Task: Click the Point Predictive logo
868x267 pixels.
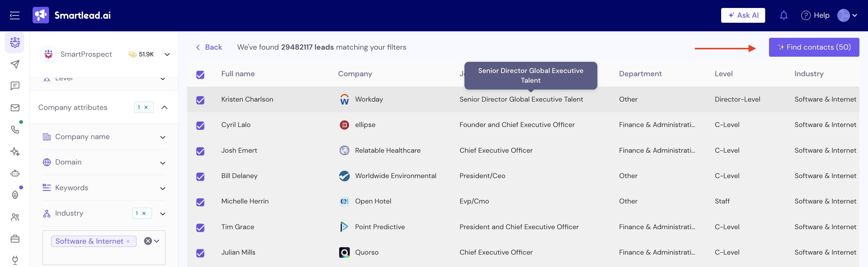Action: click(x=344, y=227)
